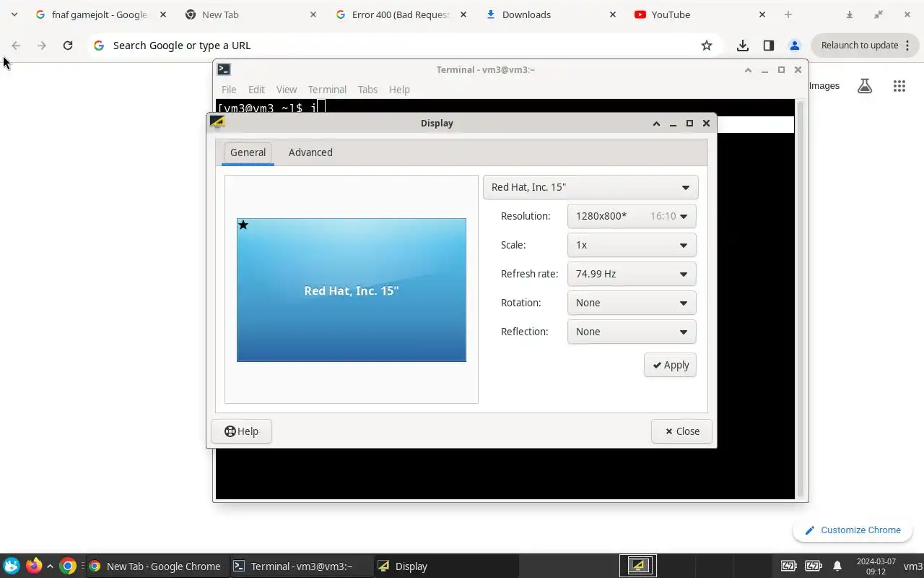Click second battery icon in system tray
The height and width of the screenshot is (578, 924).
pyautogui.click(x=813, y=566)
